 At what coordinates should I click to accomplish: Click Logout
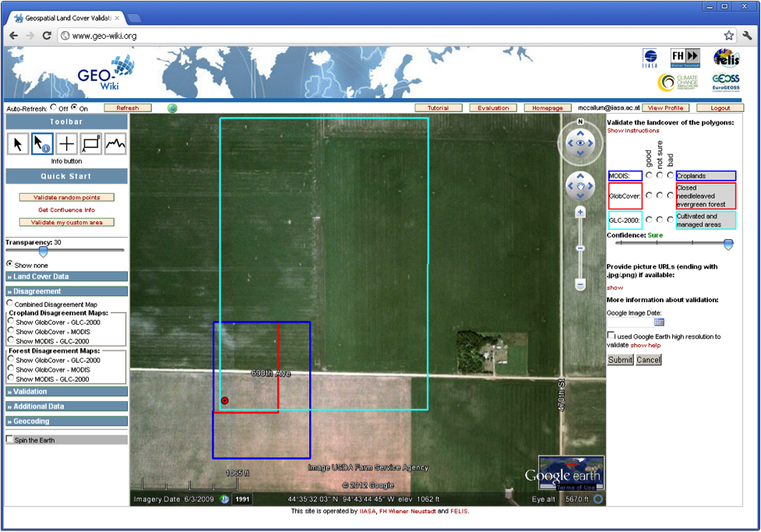coord(720,107)
